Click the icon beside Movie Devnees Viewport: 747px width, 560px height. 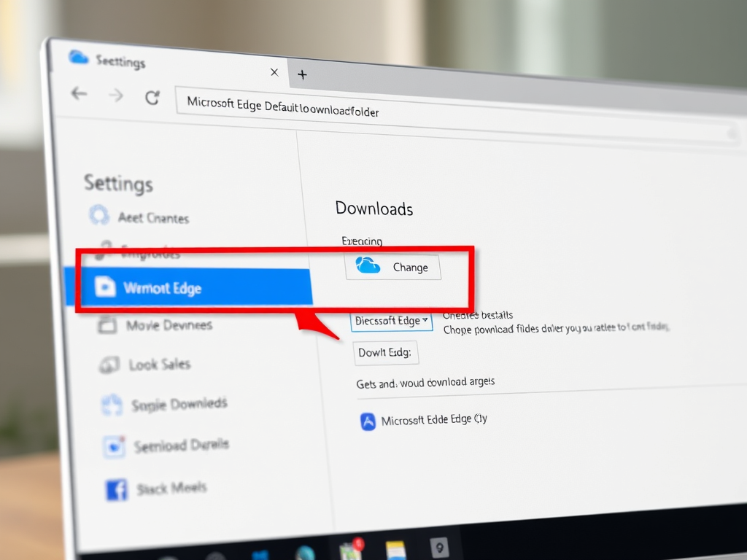[x=107, y=324]
